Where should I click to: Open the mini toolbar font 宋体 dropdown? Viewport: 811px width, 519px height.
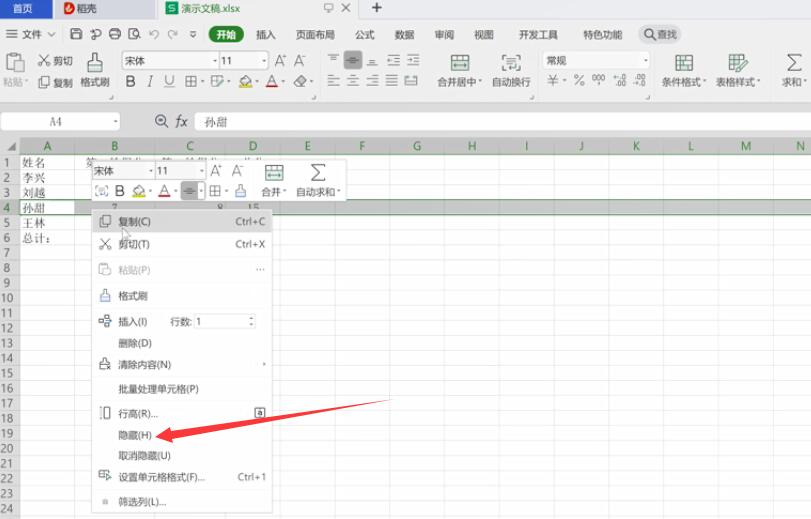click(x=151, y=171)
